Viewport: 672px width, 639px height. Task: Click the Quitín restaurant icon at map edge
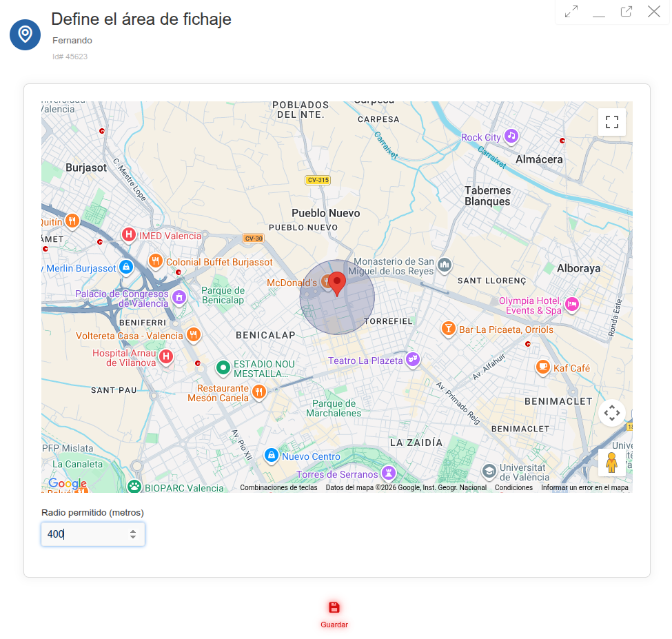point(72,221)
